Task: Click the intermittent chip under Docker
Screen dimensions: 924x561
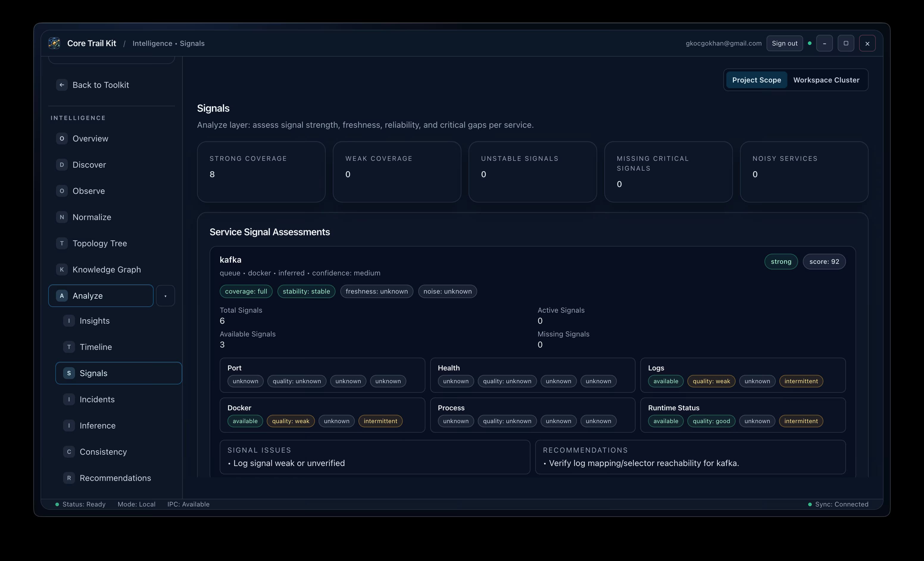Action: pos(380,421)
